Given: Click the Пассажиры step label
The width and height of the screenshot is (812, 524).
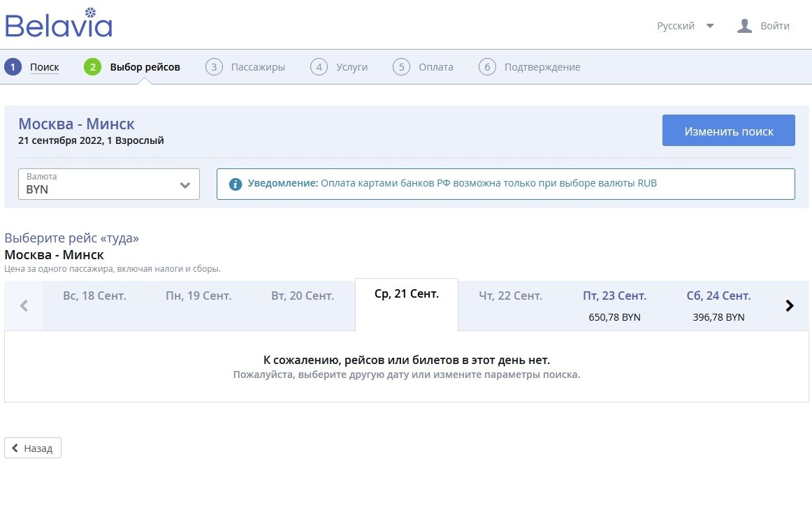Looking at the screenshot, I should [x=258, y=67].
